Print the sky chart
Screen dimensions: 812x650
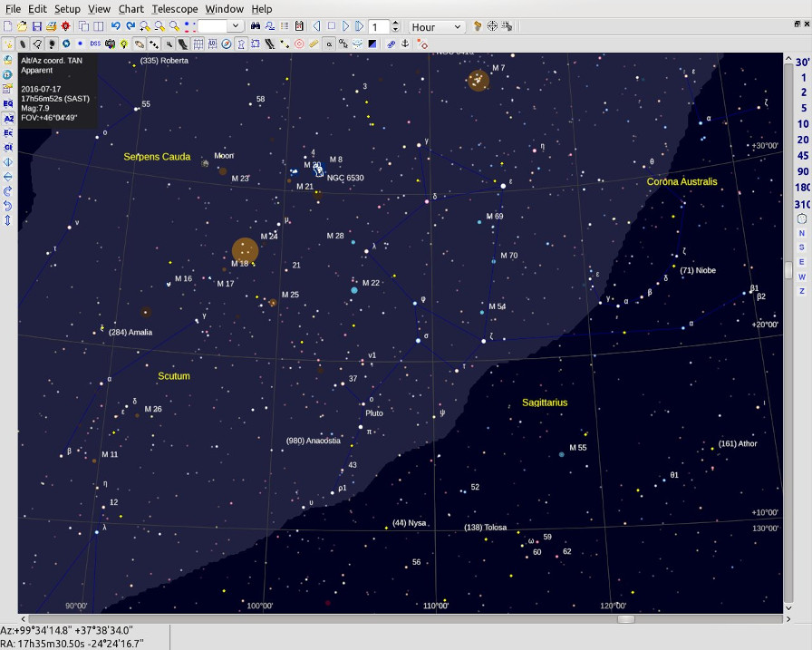click(51, 26)
